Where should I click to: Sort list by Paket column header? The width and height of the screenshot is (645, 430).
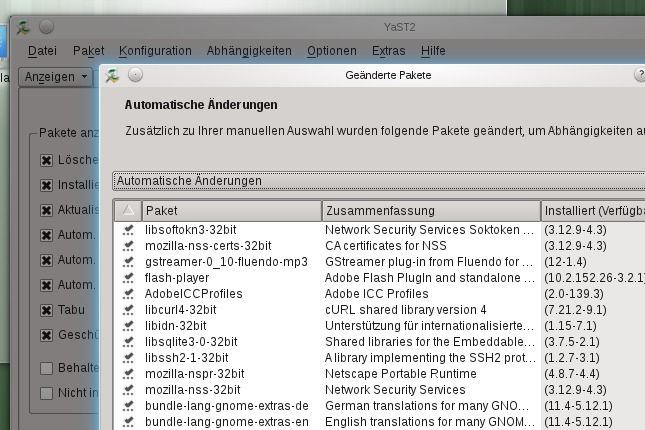pos(232,211)
